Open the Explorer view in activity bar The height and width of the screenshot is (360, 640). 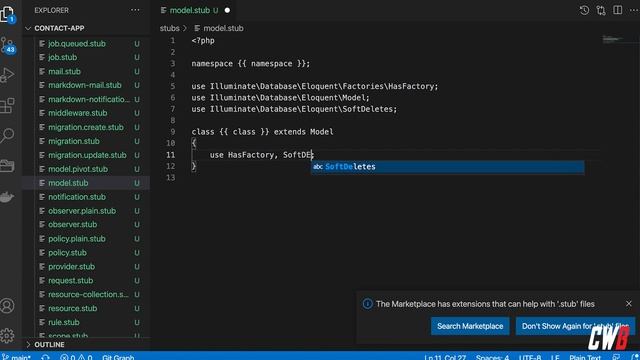(x=7, y=14)
